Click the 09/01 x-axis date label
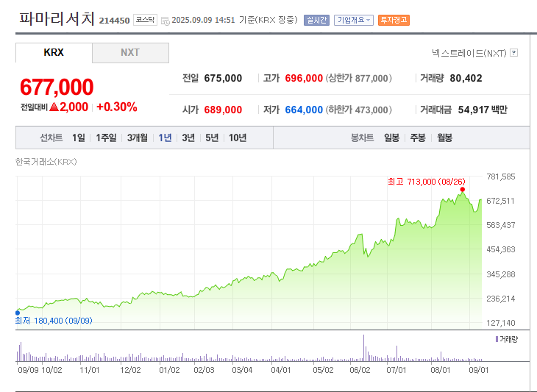Viewport: 537px width, 392px height. point(478,370)
